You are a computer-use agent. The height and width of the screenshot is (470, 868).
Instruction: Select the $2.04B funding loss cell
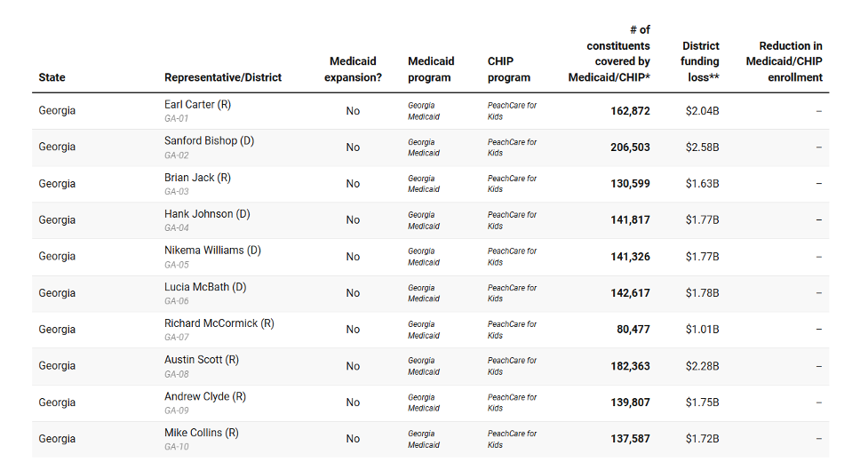(702, 111)
